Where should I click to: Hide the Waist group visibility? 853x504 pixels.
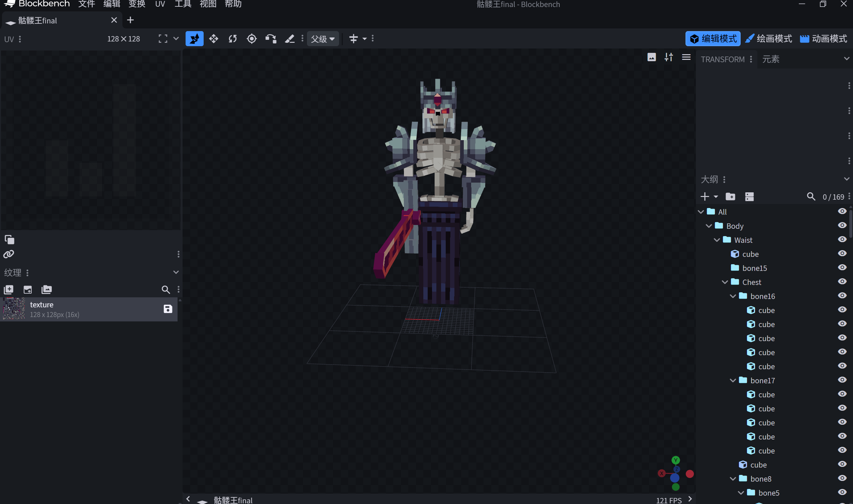pos(842,239)
